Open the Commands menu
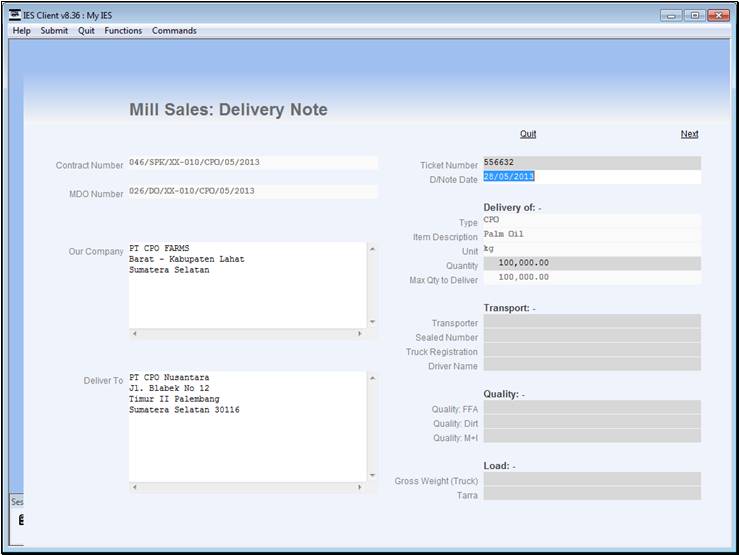The height and width of the screenshot is (555, 739). pyautogui.click(x=174, y=31)
